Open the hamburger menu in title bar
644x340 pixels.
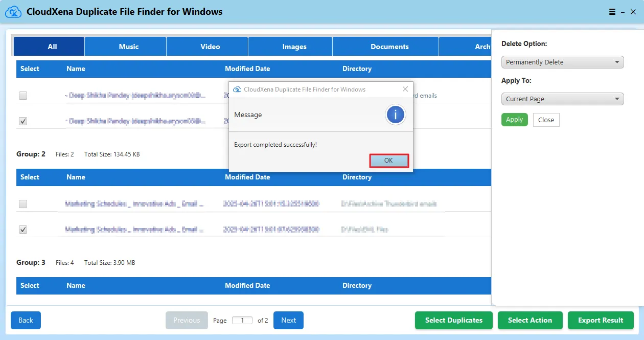click(x=612, y=12)
